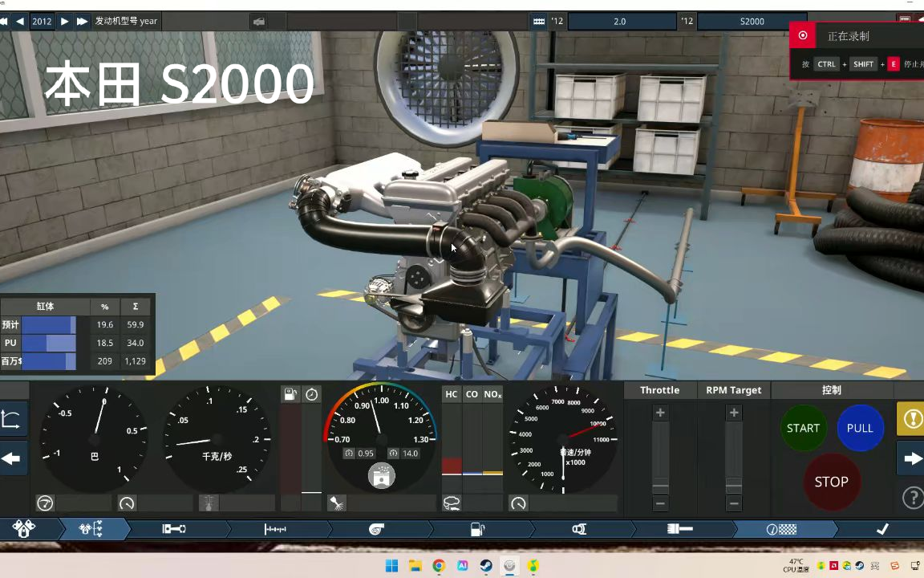The image size is (924, 578).
Task: Click the 缸体 stats table header
Action: pos(46,307)
